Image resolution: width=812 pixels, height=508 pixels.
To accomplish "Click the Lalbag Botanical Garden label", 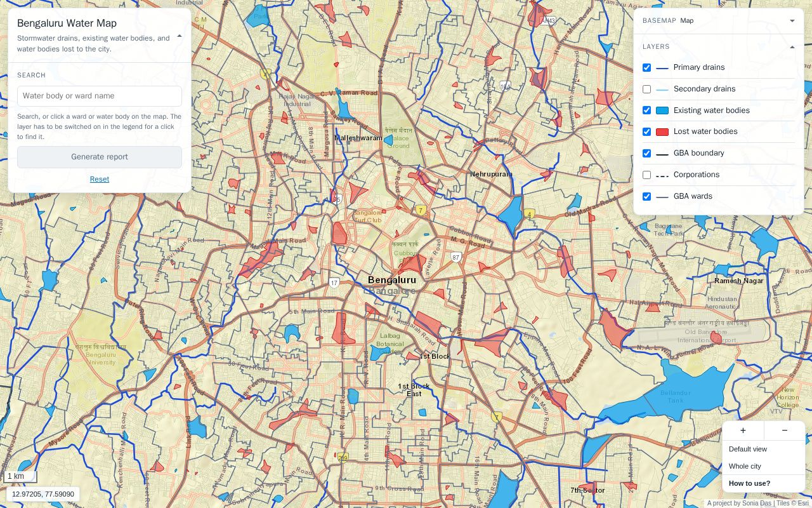I will point(390,344).
